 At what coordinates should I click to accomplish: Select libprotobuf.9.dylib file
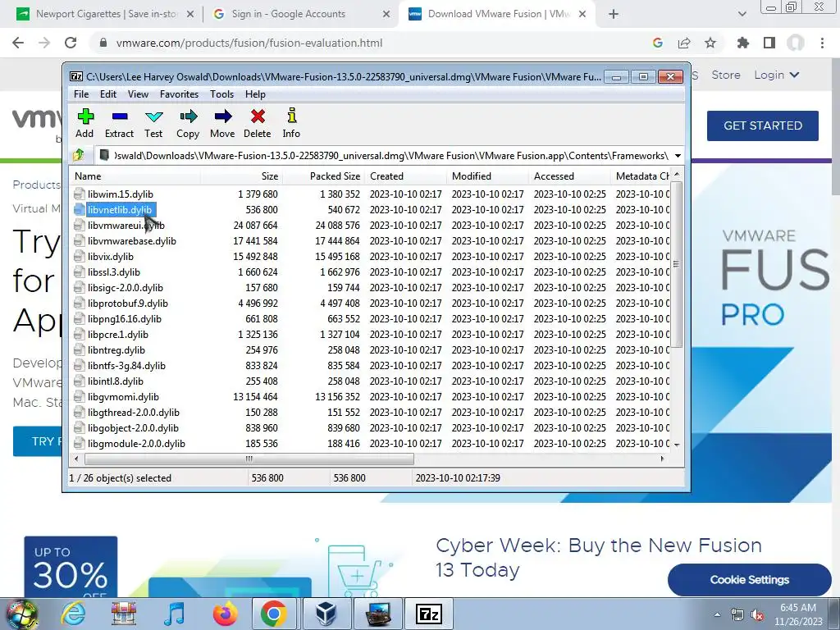click(x=127, y=304)
